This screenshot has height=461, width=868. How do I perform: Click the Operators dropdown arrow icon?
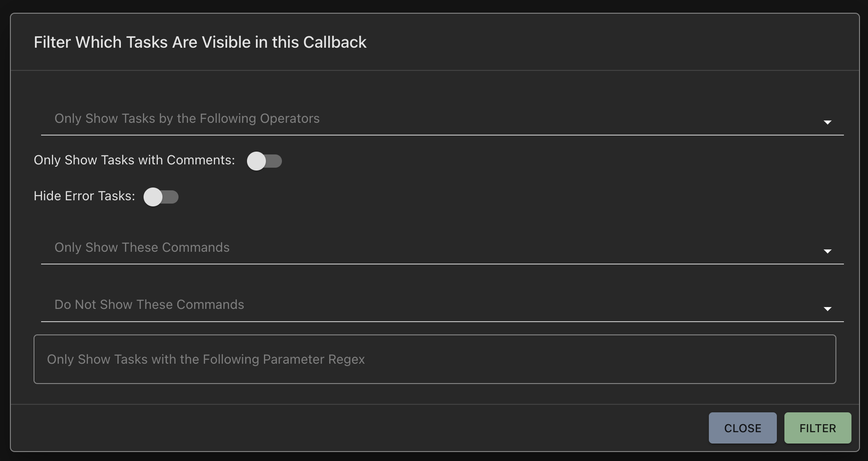[827, 122]
